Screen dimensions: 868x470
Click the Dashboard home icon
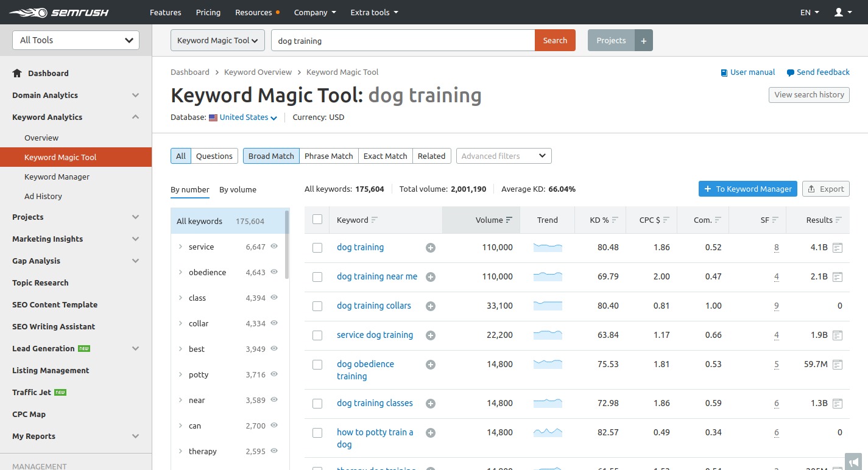click(x=18, y=73)
